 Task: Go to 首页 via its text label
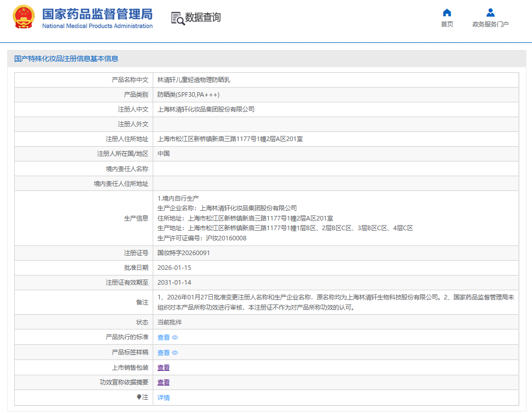(x=447, y=24)
